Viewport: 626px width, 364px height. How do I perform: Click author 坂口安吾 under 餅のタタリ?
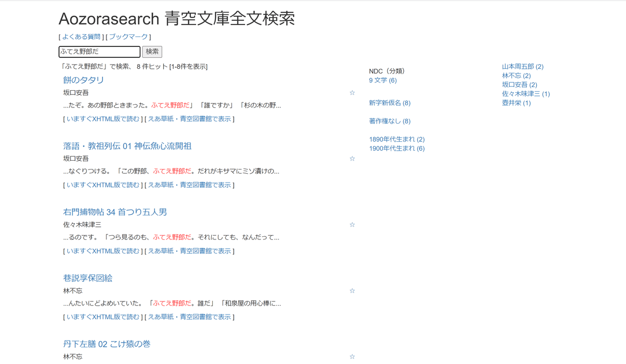tap(76, 93)
